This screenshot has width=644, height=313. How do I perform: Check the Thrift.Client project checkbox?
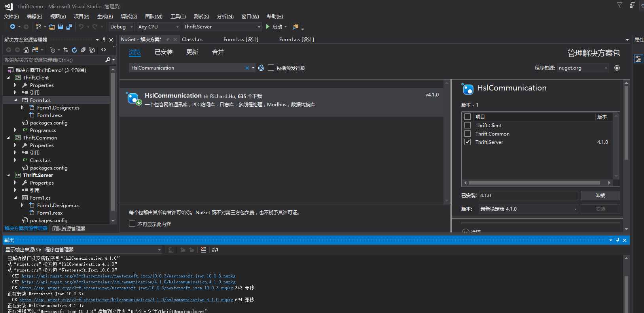468,125
